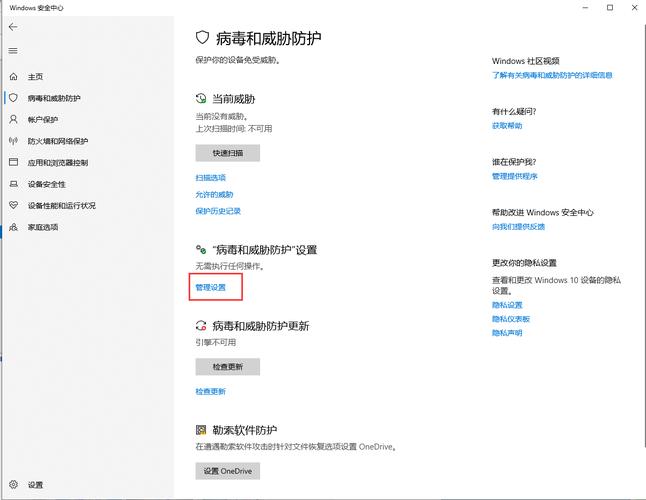The image size is (646, 500).
Task: Click the heart icon for 设备性能和运行状况
Action: (13, 205)
